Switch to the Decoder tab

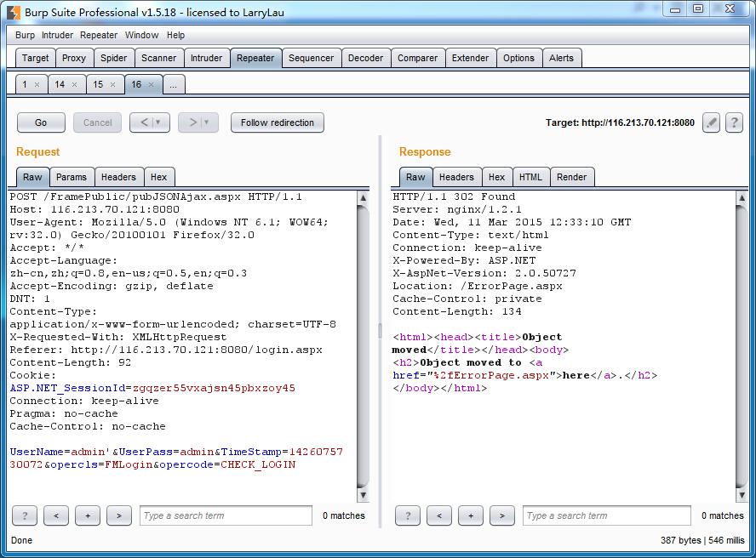pyautogui.click(x=365, y=58)
